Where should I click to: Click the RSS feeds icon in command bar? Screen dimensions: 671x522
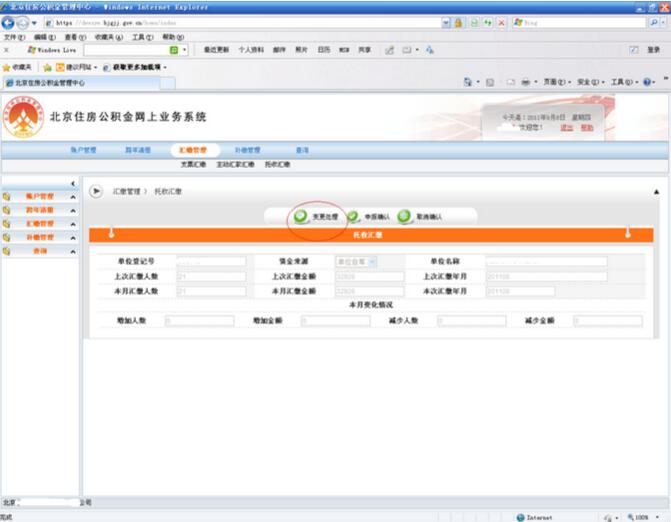tap(490, 82)
